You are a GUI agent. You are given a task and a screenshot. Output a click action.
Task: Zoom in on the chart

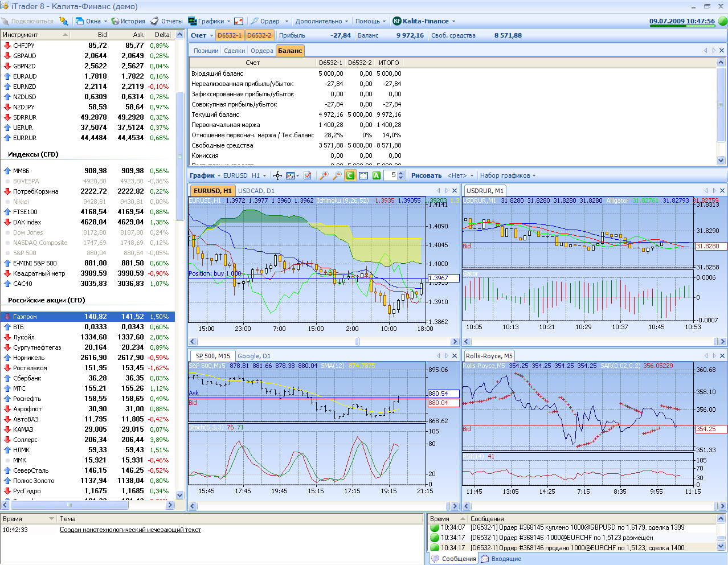click(324, 175)
